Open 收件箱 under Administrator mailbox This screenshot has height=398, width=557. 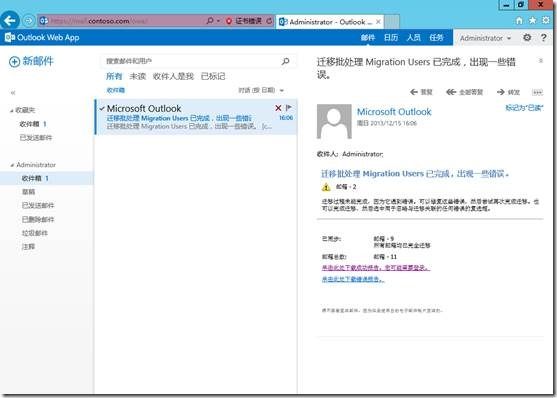[46, 178]
